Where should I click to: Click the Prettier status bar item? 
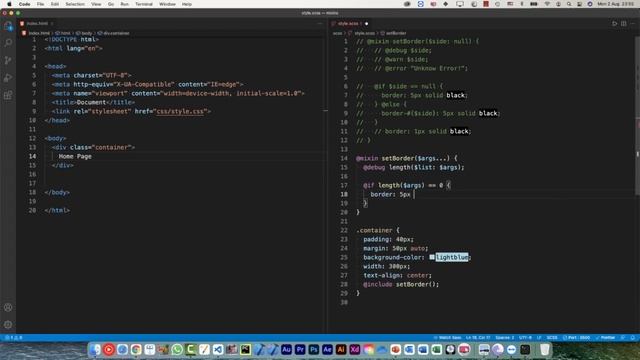click(605, 338)
